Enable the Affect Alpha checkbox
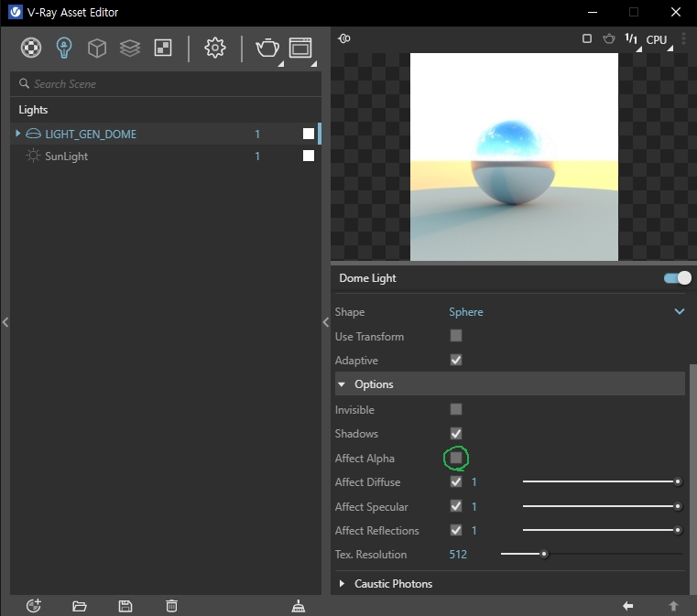Screen dimensions: 697x616 (x=456, y=458)
